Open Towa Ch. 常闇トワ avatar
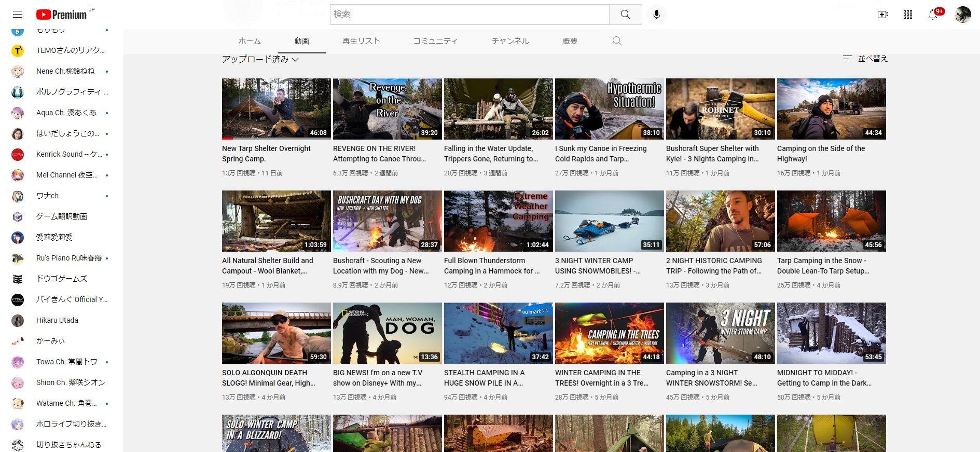 [18, 362]
